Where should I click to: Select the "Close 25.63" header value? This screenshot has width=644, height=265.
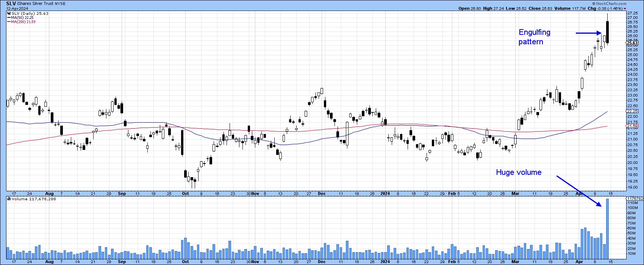coord(540,8)
